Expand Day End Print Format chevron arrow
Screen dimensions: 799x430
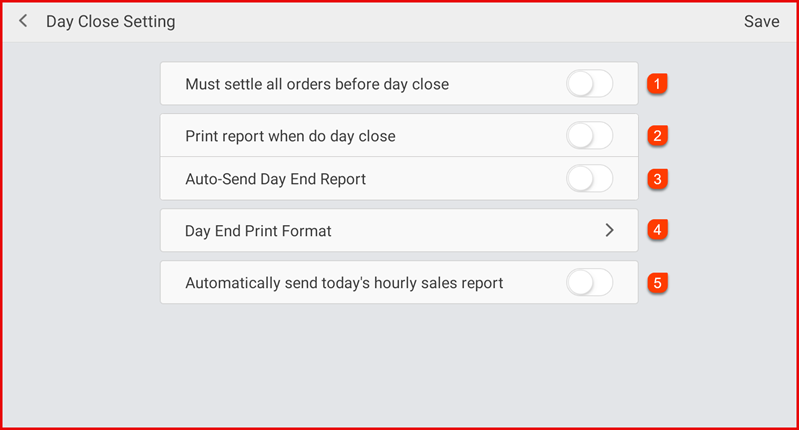[x=609, y=230]
